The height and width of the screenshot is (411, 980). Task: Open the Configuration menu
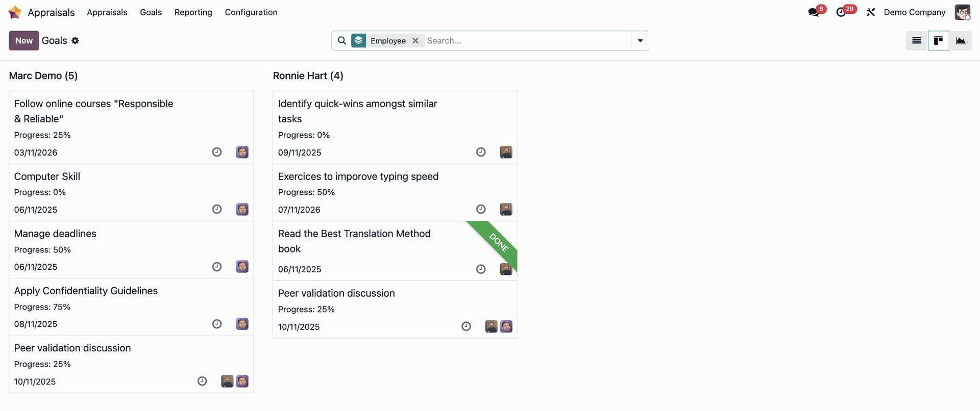(x=251, y=12)
